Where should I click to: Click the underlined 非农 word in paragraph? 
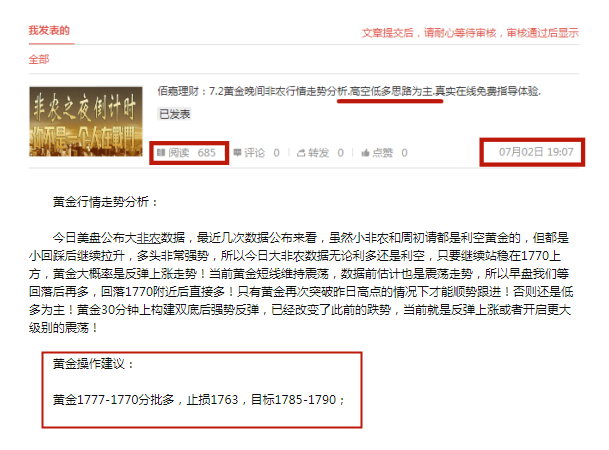(148, 238)
